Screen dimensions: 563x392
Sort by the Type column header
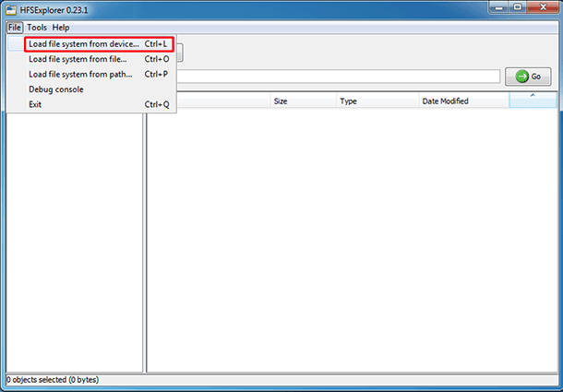point(377,101)
